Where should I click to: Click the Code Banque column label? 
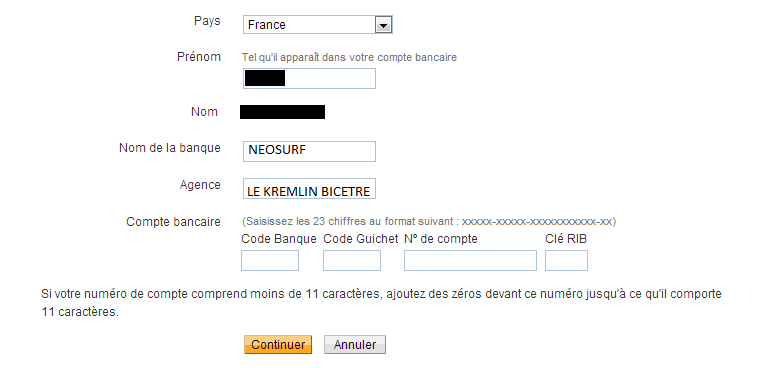(279, 239)
